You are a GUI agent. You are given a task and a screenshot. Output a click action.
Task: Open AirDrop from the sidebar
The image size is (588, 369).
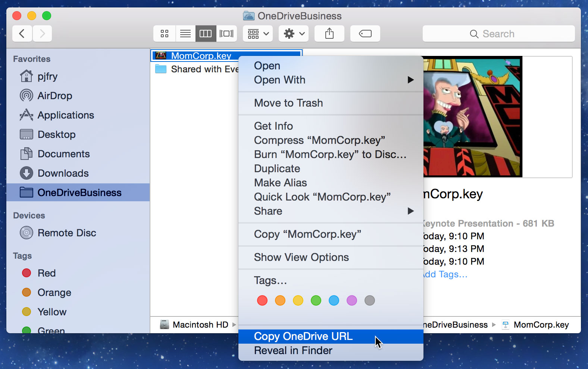[54, 96]
